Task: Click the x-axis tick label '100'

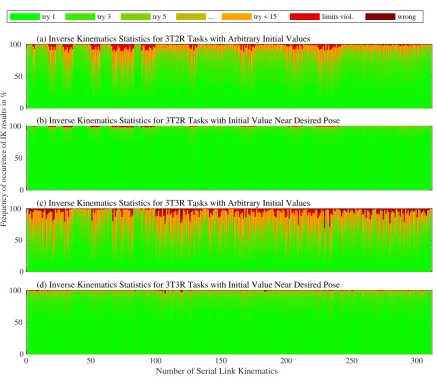Action: [x=156, y=361]
